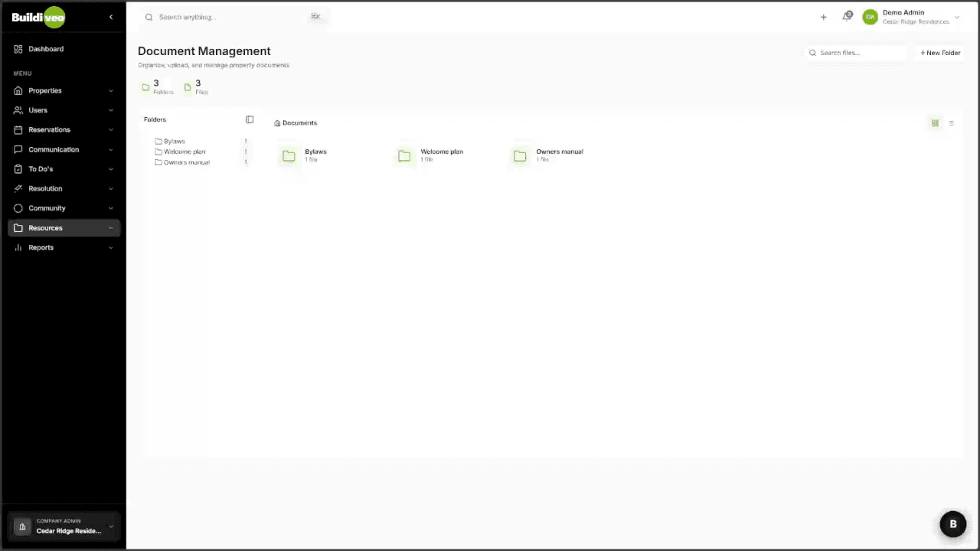The width and height of the screenshot is (980, 551).
Task: Click the Documents breadcrumb link
Action: (299, 123)
